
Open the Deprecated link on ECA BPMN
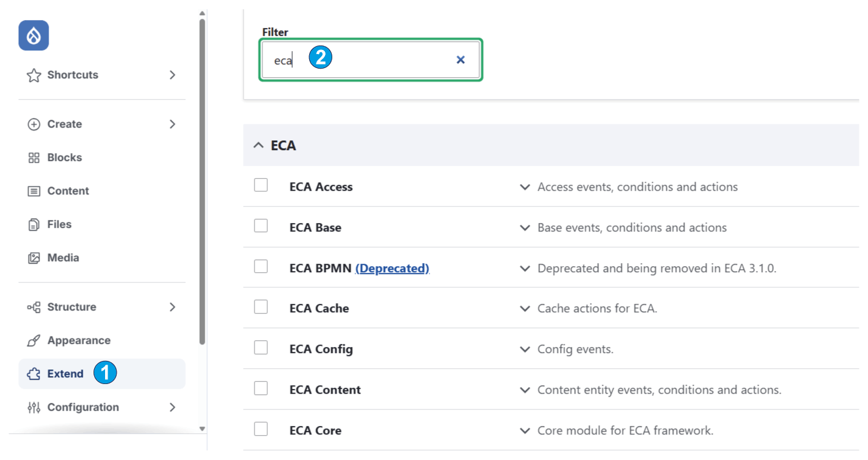[x=392, y=268]
